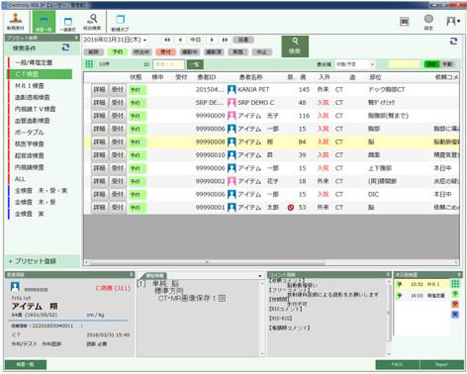Image resolution: width=467 pixels, height=374 pixels.
Task: Click the patient icon in KANJA PET row
Action: pos(232,89)
